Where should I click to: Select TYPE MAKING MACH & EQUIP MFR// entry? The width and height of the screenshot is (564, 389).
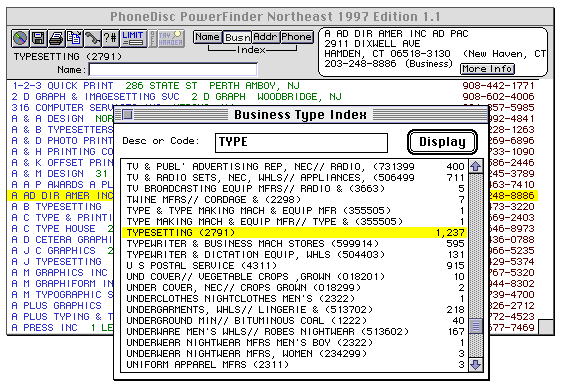(294, 222)
